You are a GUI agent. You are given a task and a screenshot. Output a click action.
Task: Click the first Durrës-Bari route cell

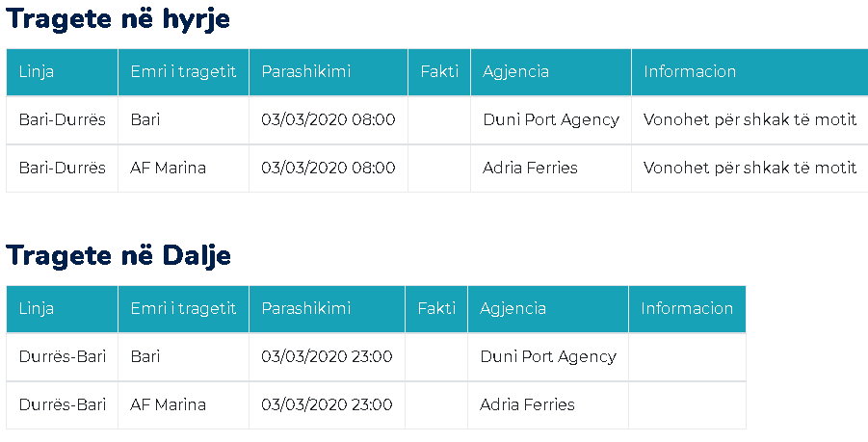pos(62,357)
